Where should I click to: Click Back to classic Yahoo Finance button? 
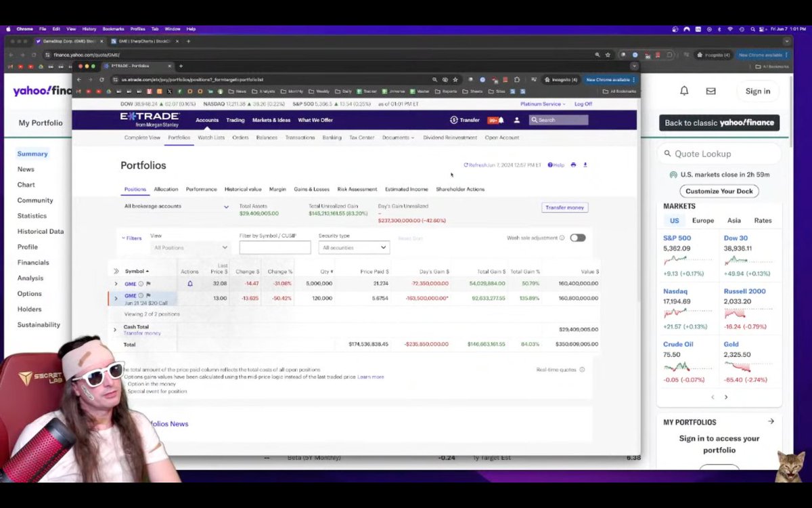[x=719, y=123]
